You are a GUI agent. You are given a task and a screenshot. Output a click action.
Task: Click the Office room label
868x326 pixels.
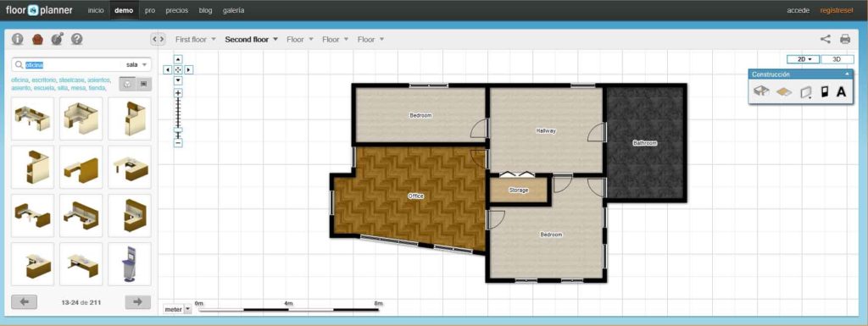pyautogui.click(x=415, y=196)
